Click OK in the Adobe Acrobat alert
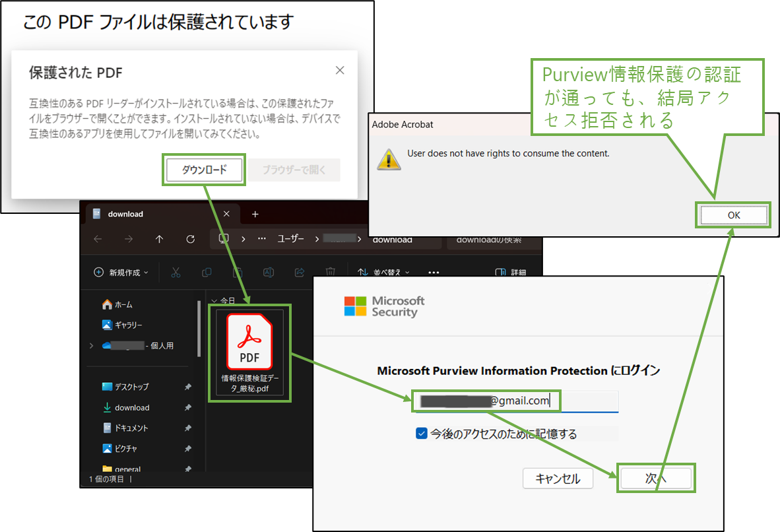 (734, 215)
